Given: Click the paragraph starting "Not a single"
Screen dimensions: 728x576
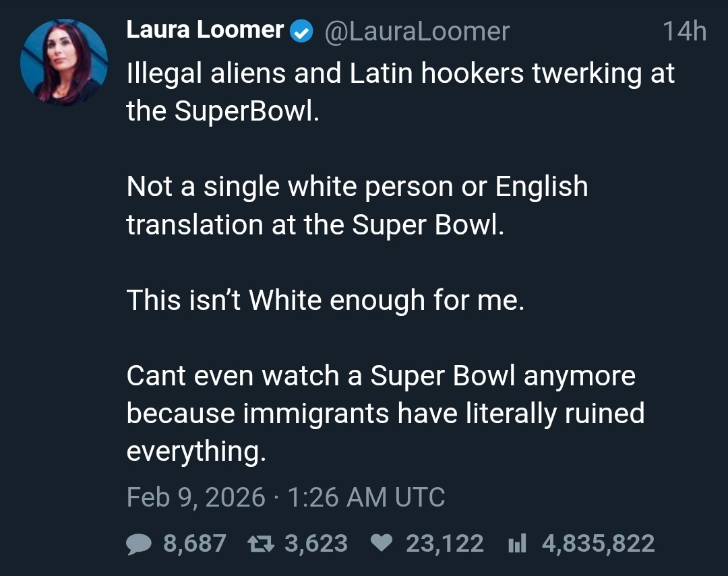Looking at the screenshot, I should tap(357, 205).
